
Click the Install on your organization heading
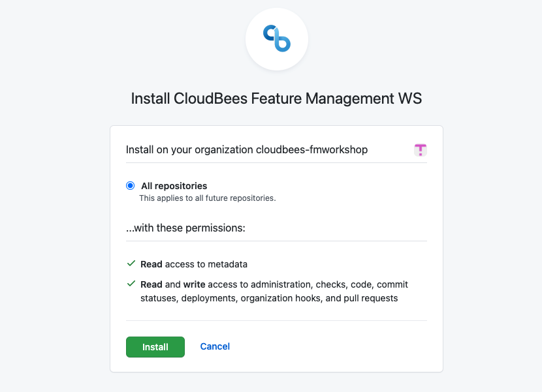[x=246, y=149]
